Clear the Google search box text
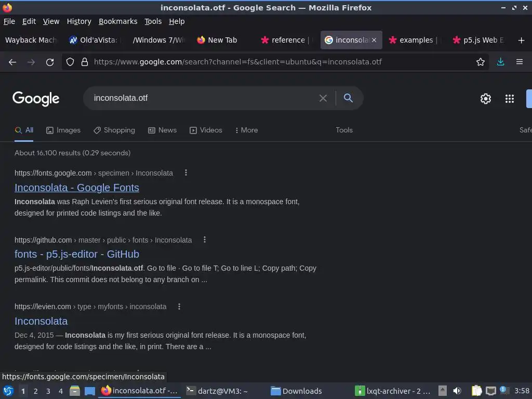This screenshot has height=399, width=532. [x=323, y=98]
